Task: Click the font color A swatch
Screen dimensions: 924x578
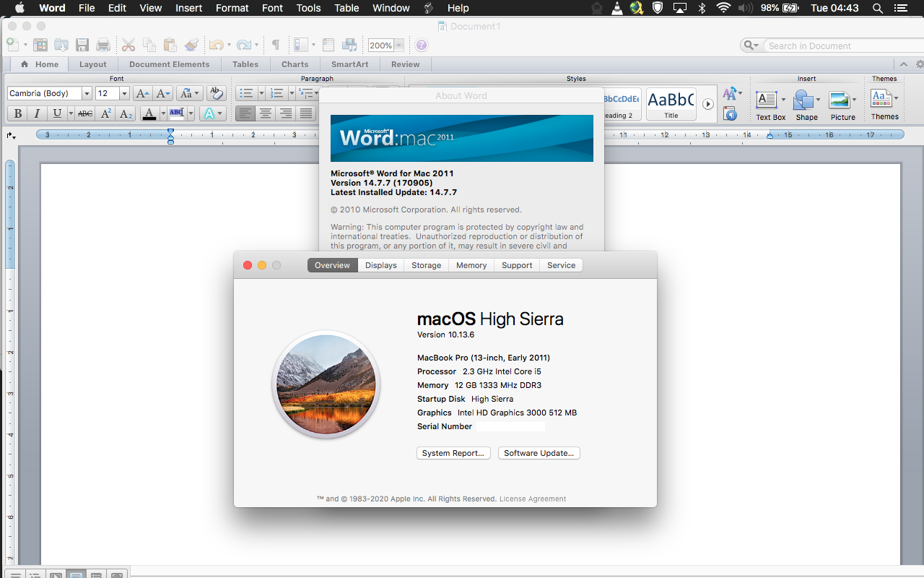Action: pos(149,113)
